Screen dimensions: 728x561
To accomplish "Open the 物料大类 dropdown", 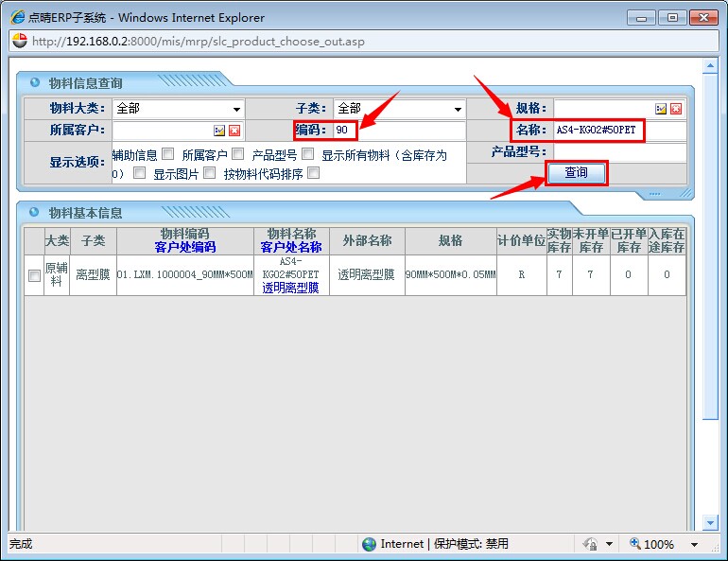I will 236,109.
